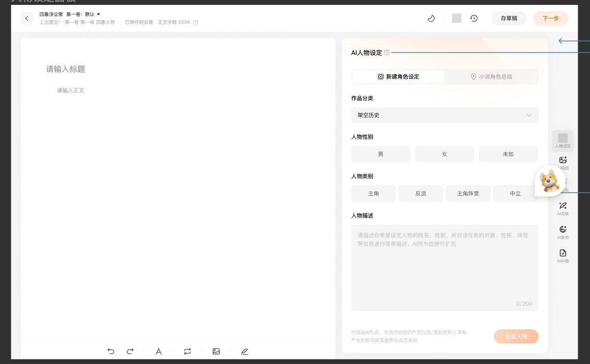This screenshot has height=364, width=590.
Task: Open version history clock icon
Action: click(474, 19)
